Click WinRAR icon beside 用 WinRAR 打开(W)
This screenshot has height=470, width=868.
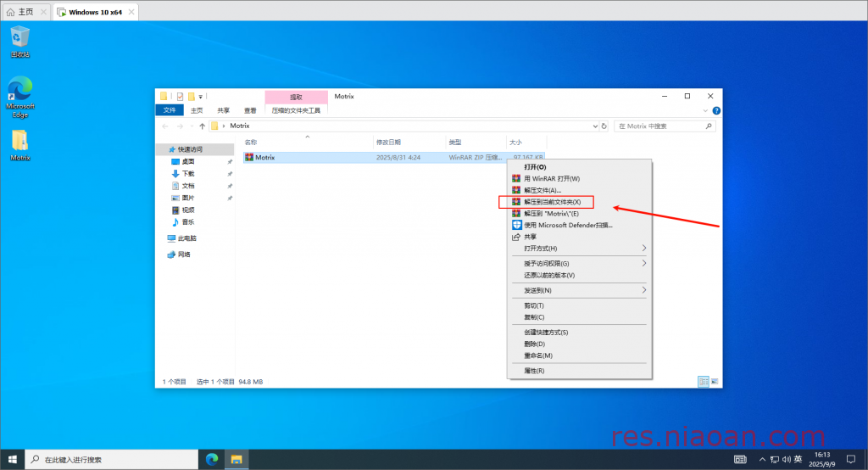516,178
